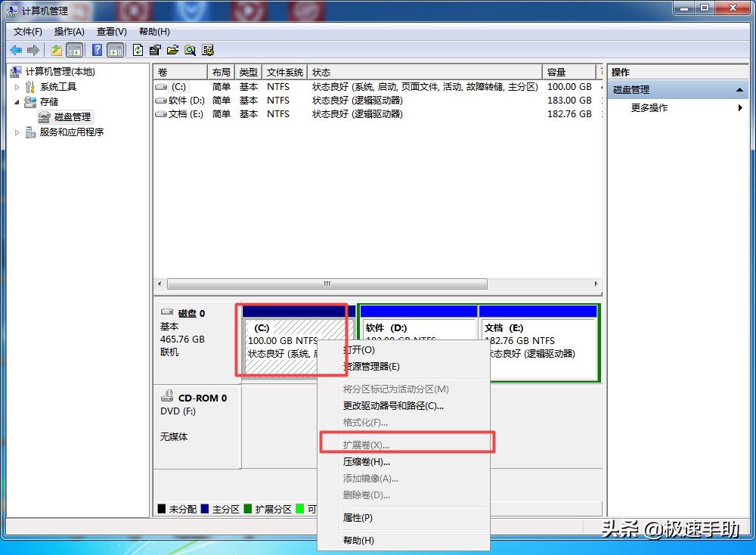The height and width of the screenshot is (555, 756).
Task: Click 资源管理器(E) in the context menu
Action: 366,367
